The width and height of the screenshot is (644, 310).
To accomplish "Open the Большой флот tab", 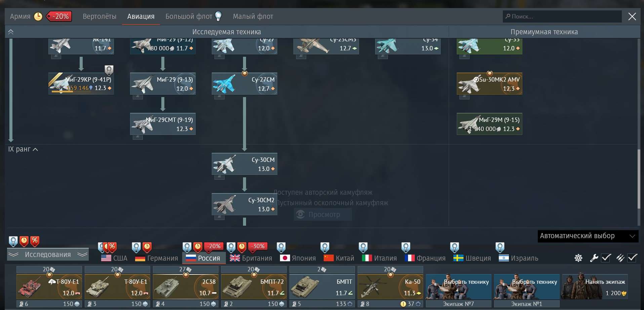I will click(x=189, y=16).
